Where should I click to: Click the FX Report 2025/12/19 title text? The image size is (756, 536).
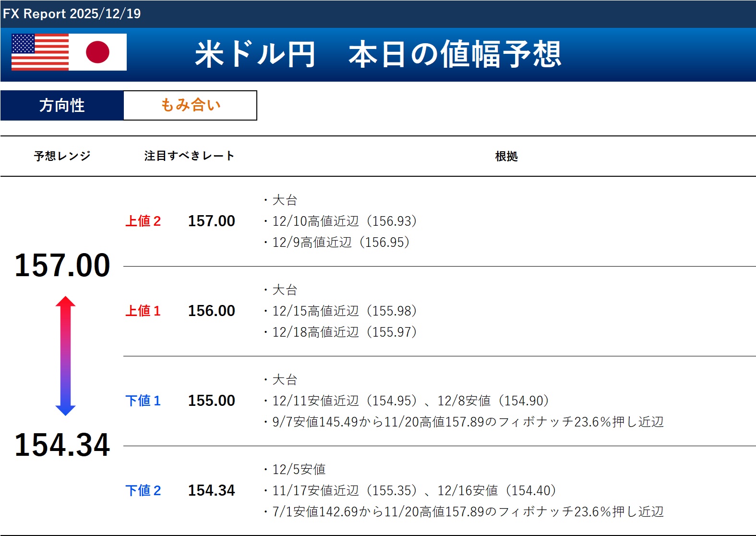(x=72, y=13)
